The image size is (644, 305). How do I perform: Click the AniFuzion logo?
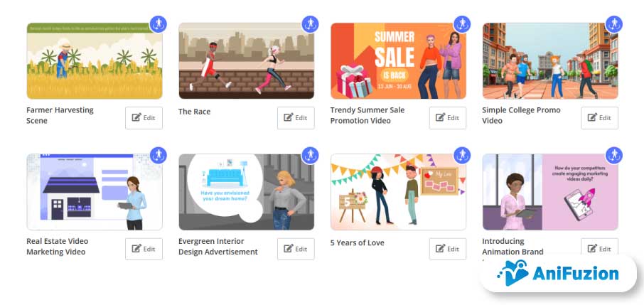coord(558,273)
